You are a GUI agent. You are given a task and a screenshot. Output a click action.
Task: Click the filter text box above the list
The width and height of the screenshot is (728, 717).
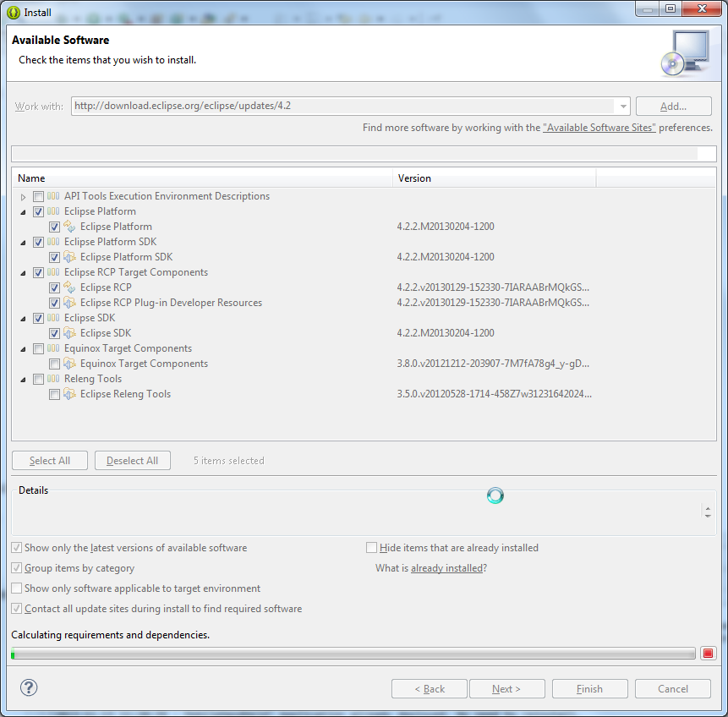(364, 154)
